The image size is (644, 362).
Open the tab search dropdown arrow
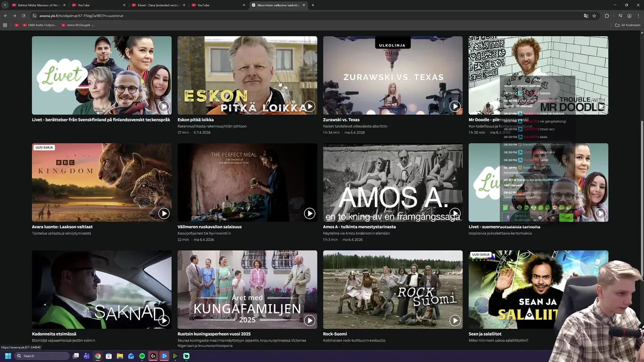click(5, 5)
